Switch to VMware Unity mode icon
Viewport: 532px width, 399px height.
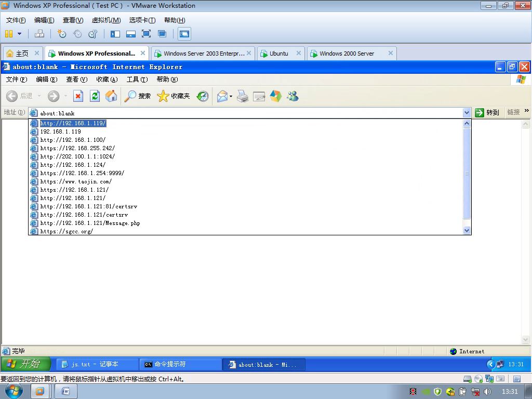point(162,34)
